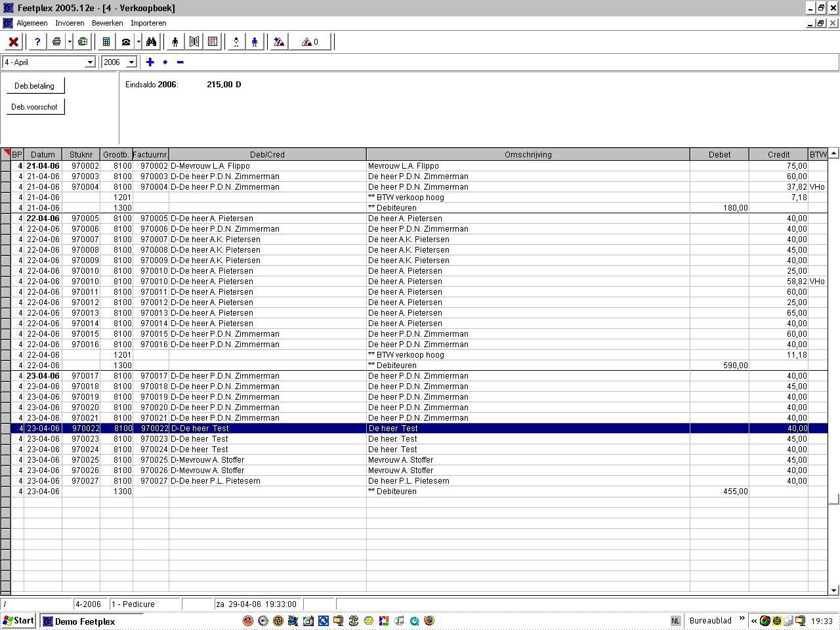Click the blue plus add icon
Screen dimensions: 840x630
(x=150, y=62)
